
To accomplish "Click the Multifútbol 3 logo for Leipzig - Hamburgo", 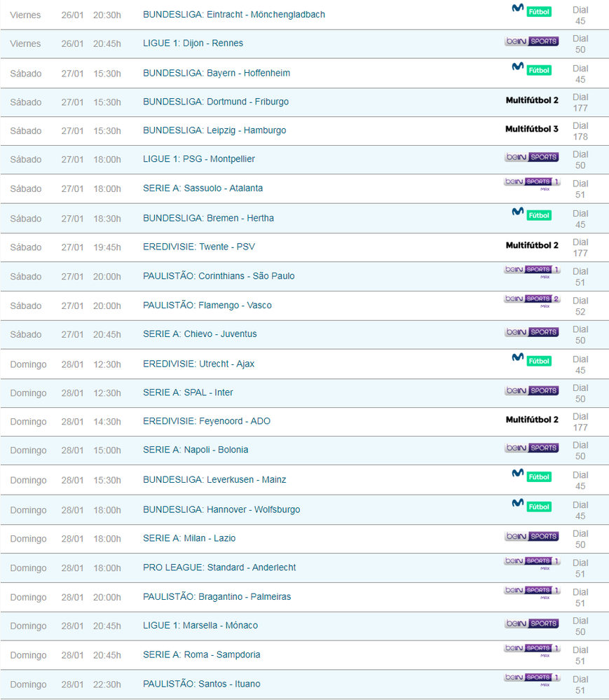I will (531, 130).
